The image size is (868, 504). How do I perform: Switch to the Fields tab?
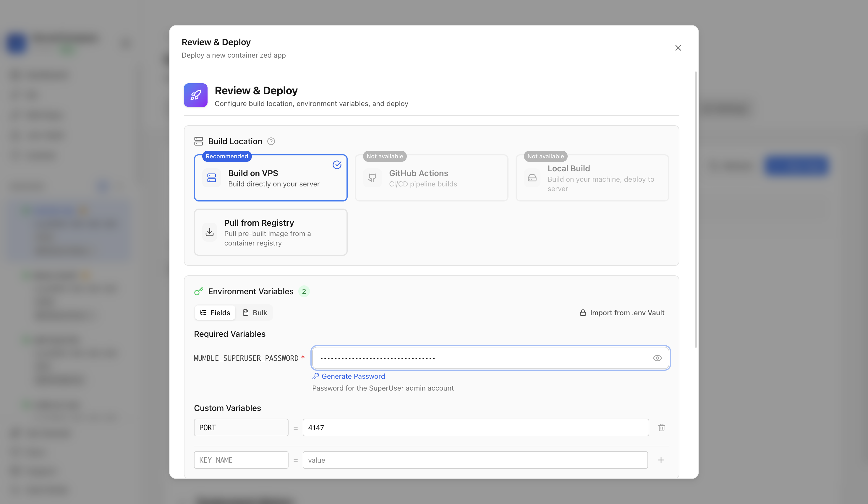(215, 313)
